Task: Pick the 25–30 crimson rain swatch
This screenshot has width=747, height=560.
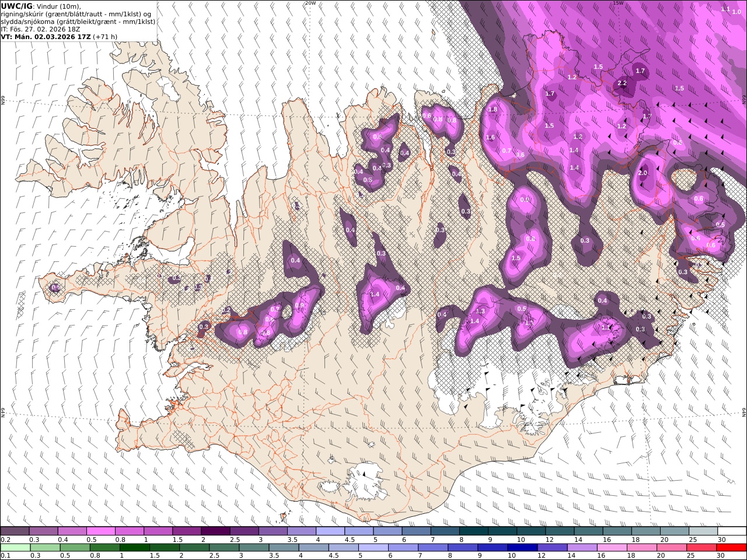Action: pos(701,548)
